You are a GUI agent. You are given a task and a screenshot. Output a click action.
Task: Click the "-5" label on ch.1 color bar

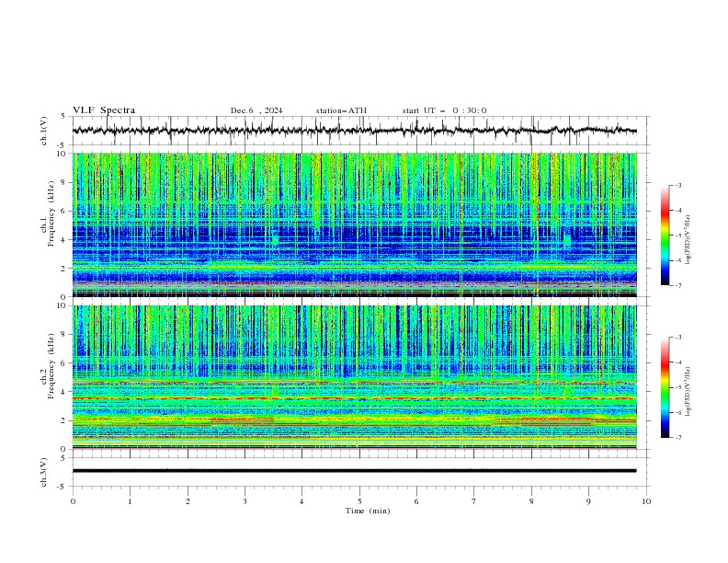677,236
